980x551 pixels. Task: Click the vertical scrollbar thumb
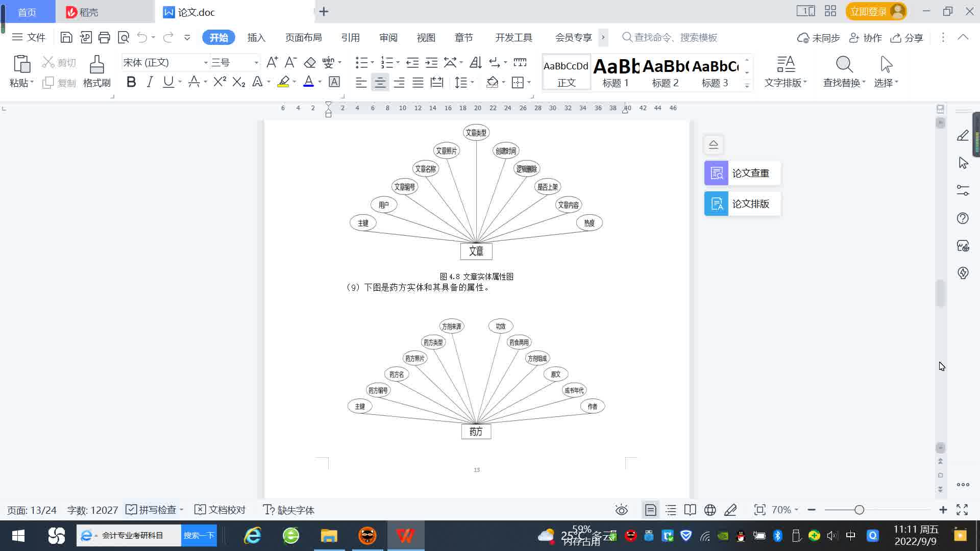(x=940, y=293)
